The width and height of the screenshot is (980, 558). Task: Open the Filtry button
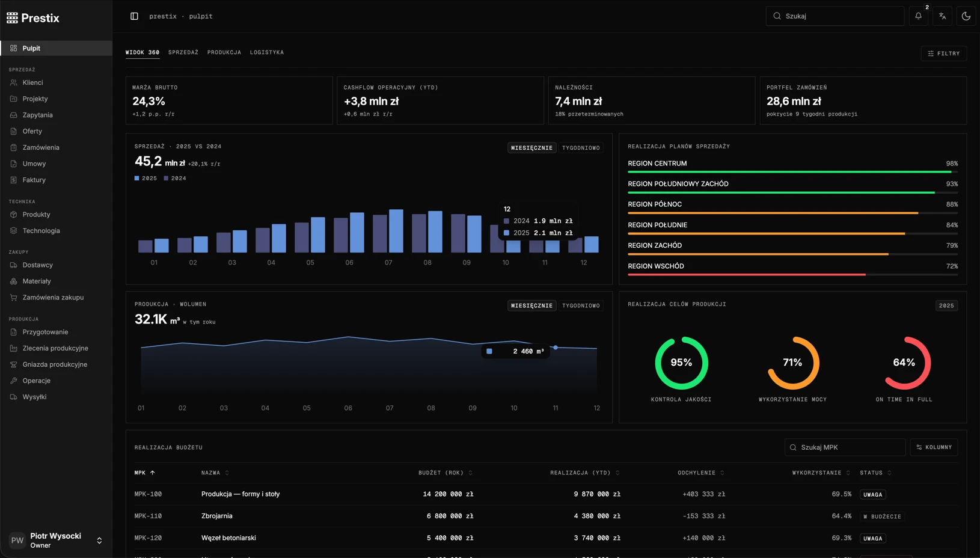click(x=944, y=54)
